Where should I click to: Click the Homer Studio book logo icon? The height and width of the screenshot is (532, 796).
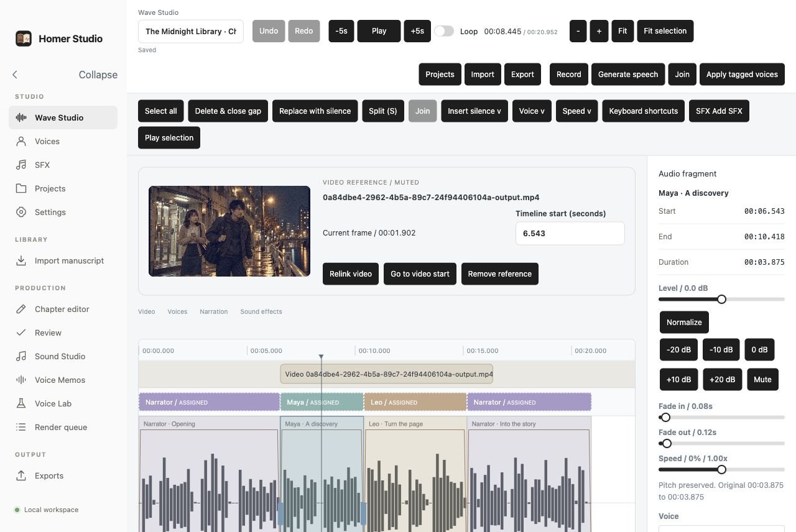point(24,39)
